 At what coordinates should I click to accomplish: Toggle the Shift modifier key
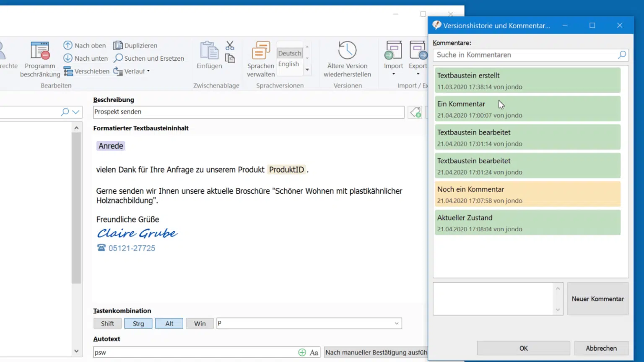click(x=107, y=323)
